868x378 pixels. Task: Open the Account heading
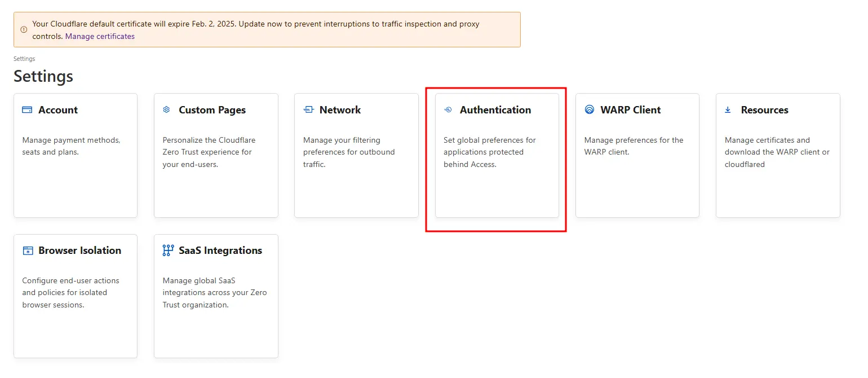[x=58, y=110]
